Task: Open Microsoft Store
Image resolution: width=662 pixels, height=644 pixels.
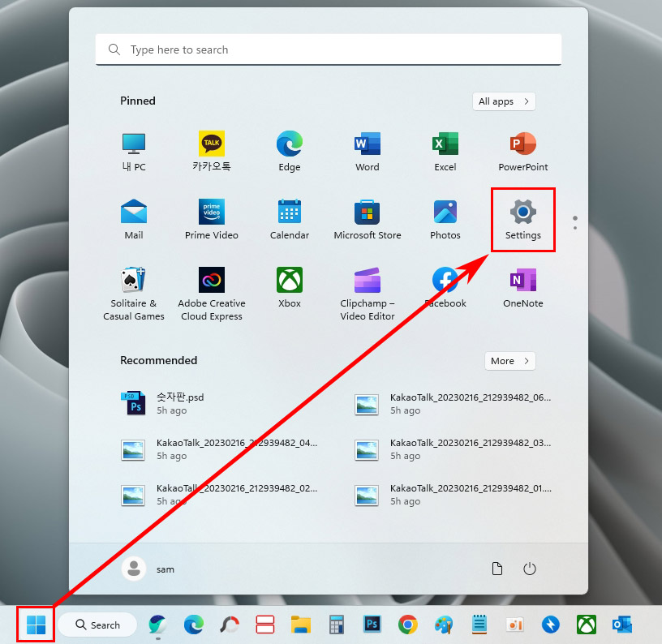Action: tap(368, 220)
